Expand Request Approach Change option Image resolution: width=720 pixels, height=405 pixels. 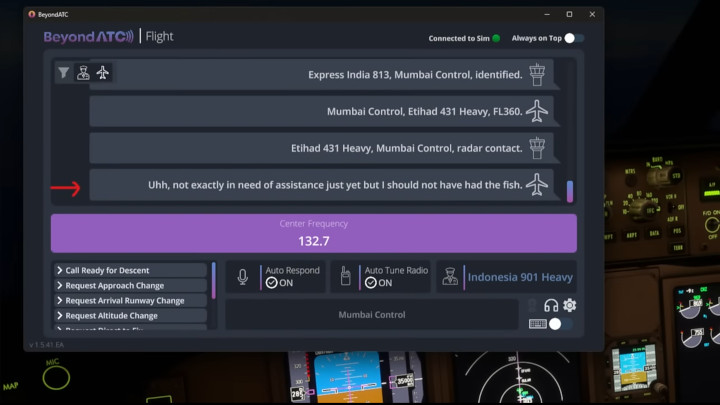click(x=131, y=286)
